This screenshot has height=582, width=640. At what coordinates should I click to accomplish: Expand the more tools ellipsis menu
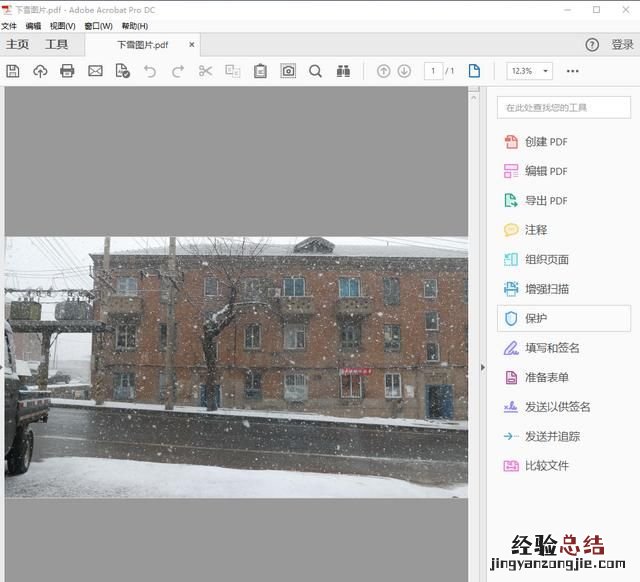click(572, 71)
